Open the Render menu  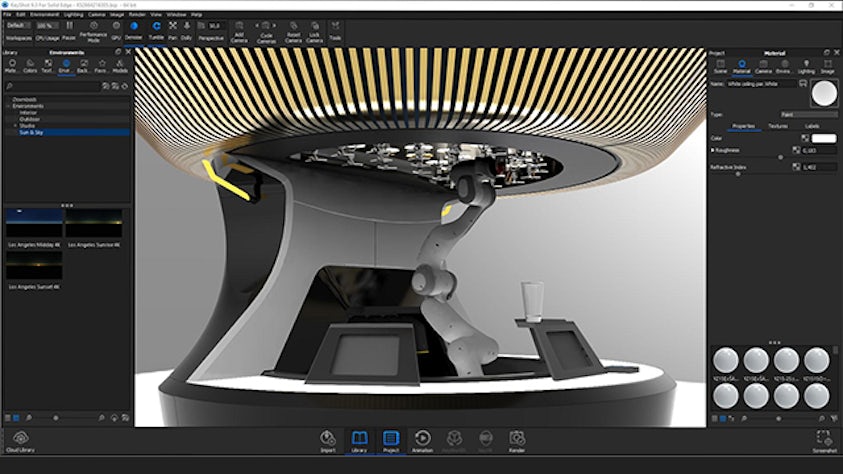pos(137,15)
